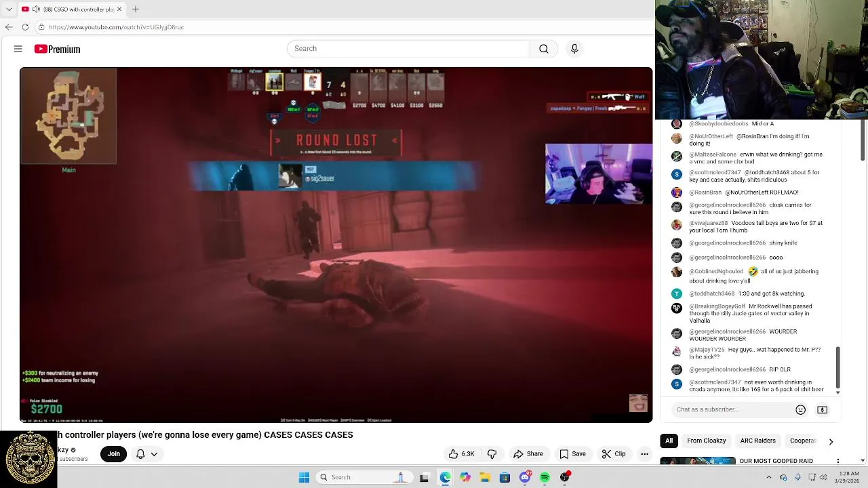The width and height of the screenshot is (868, 488).
Task: Open Task View on taskbar
Action: pos(425,477)
